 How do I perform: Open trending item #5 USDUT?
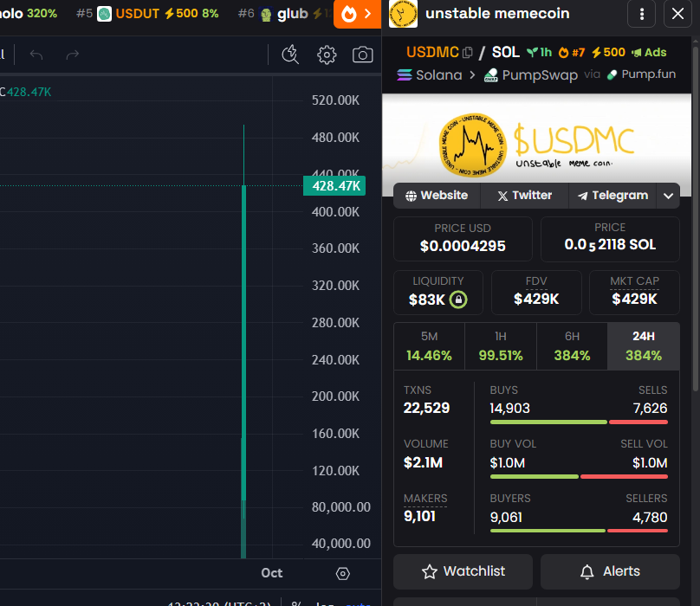(147, 14)
